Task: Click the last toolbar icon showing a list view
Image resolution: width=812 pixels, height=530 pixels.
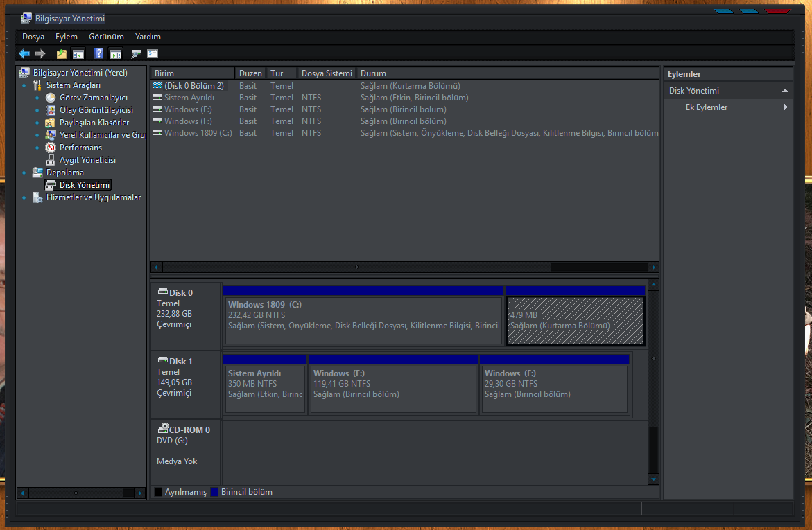Action: coord(153,53)
